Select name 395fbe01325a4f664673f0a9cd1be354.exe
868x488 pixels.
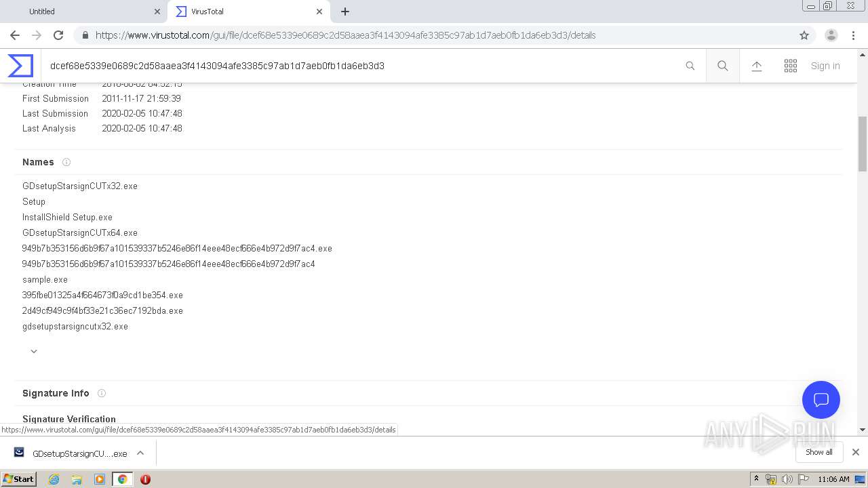click(x=102, y=295)
